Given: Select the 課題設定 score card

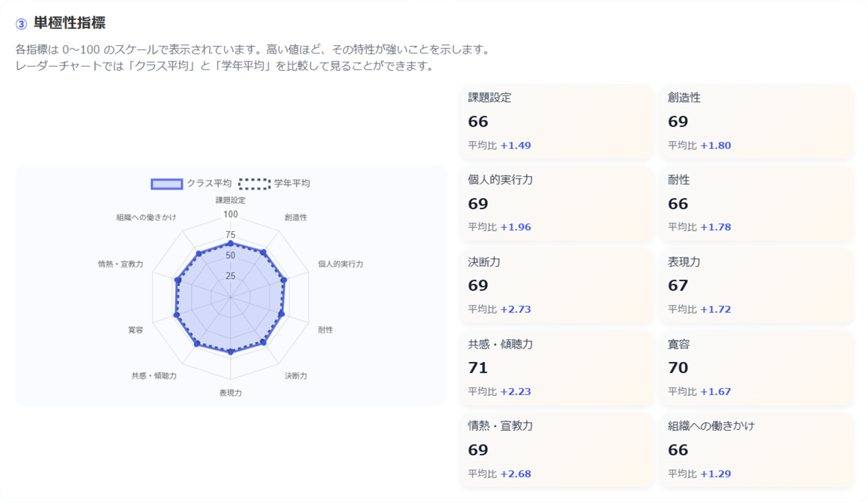Looking at the screenshot, I should [x=556, y=122].
